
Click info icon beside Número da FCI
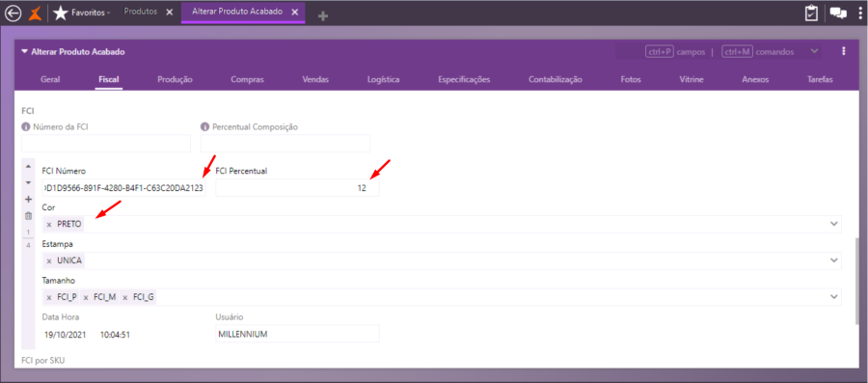coord(25,126)
